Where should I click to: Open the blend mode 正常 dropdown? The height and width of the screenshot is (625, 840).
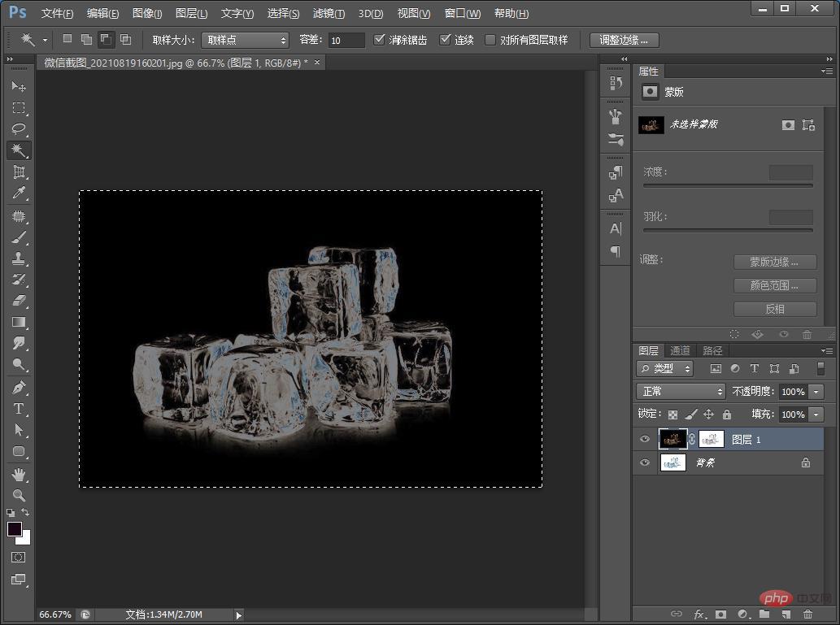tap(680, 392)
